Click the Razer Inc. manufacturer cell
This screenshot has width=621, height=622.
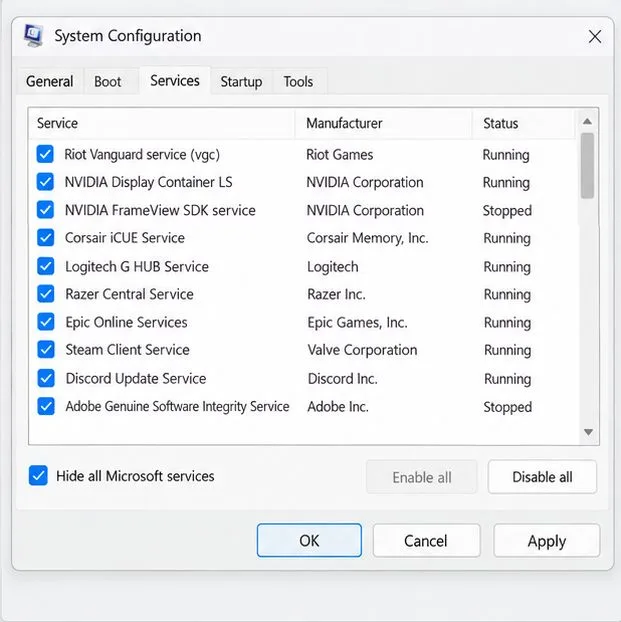click(x=336, y=294)
